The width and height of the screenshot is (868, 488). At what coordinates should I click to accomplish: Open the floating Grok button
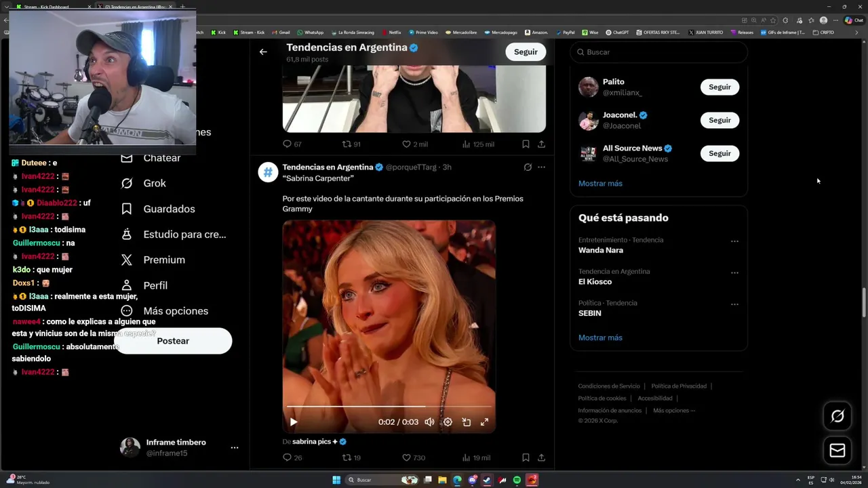click(837, 416)
